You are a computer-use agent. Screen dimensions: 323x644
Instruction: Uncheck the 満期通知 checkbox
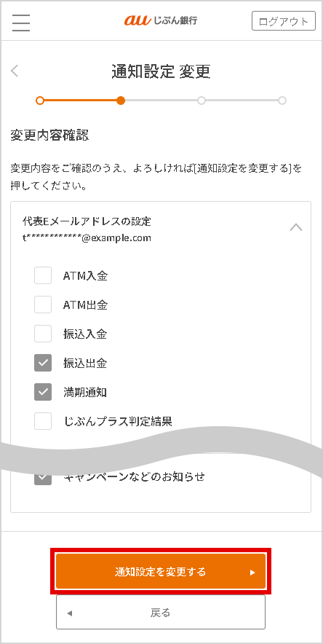coord(43,392)
